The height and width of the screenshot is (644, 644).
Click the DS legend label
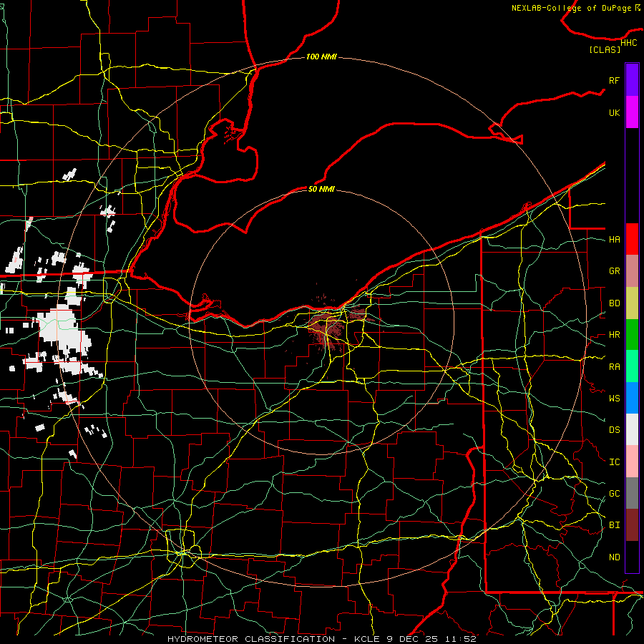(614, 430)
